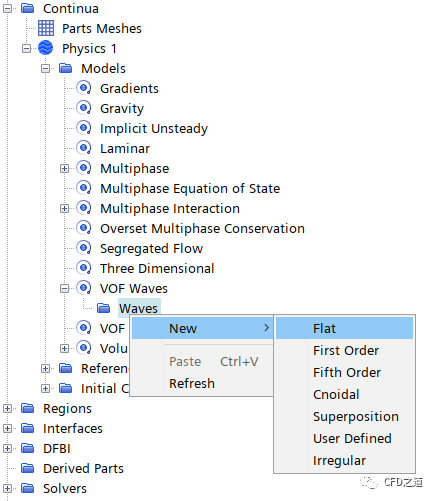The image size is (436, 501).
Task: Click the Physics 1 blue wave icon
Action: click(x=46, y=48)
